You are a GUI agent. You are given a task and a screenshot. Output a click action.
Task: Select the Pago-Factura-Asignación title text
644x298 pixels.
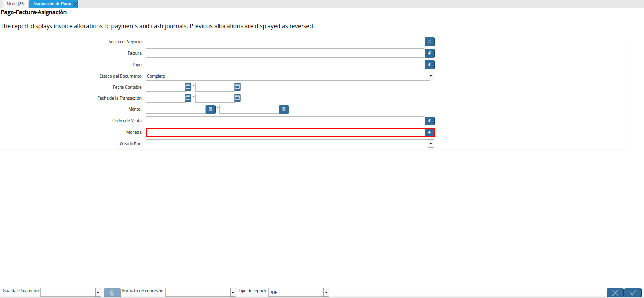34,12
